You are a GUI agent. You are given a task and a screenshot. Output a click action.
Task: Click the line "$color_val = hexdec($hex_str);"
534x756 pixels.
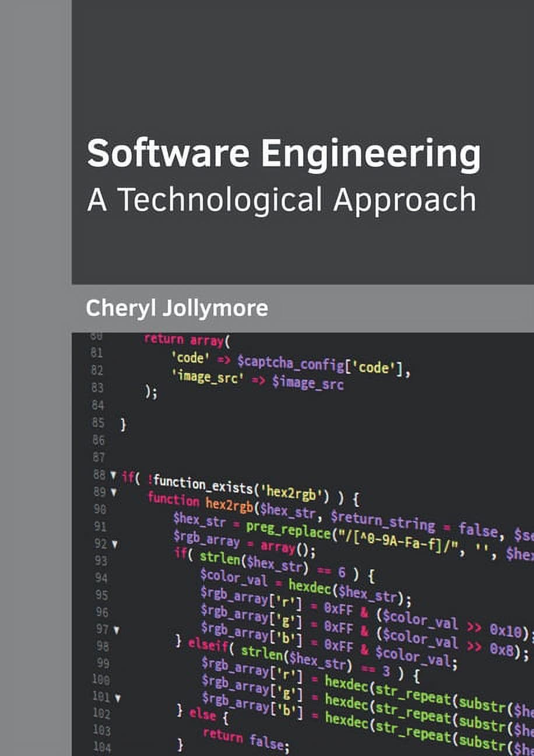tap(305, 586)
